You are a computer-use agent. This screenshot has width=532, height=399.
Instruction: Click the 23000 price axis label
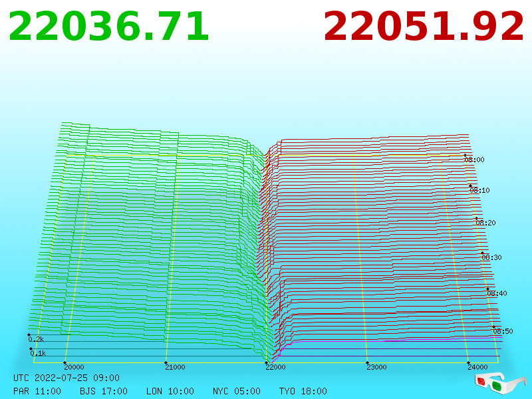pos(376,367)
